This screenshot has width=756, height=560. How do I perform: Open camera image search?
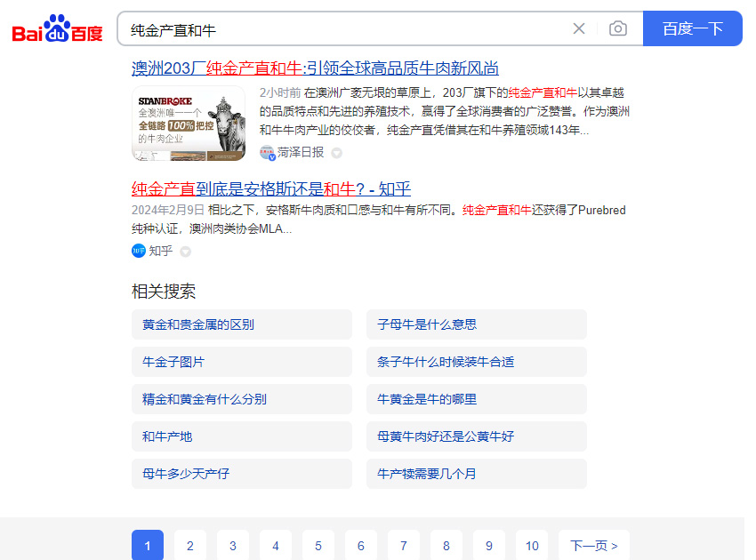coord(617,28)
